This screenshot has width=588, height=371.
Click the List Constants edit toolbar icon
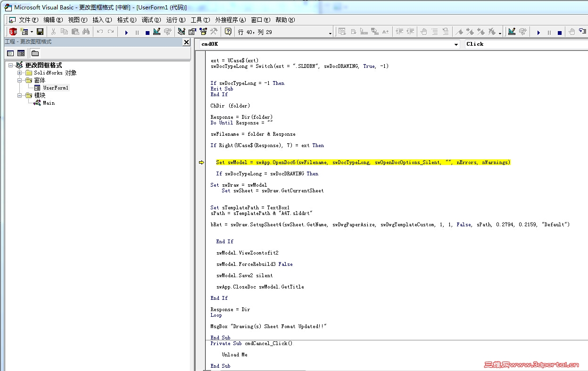pyautogui.click(x=353, y=32)
